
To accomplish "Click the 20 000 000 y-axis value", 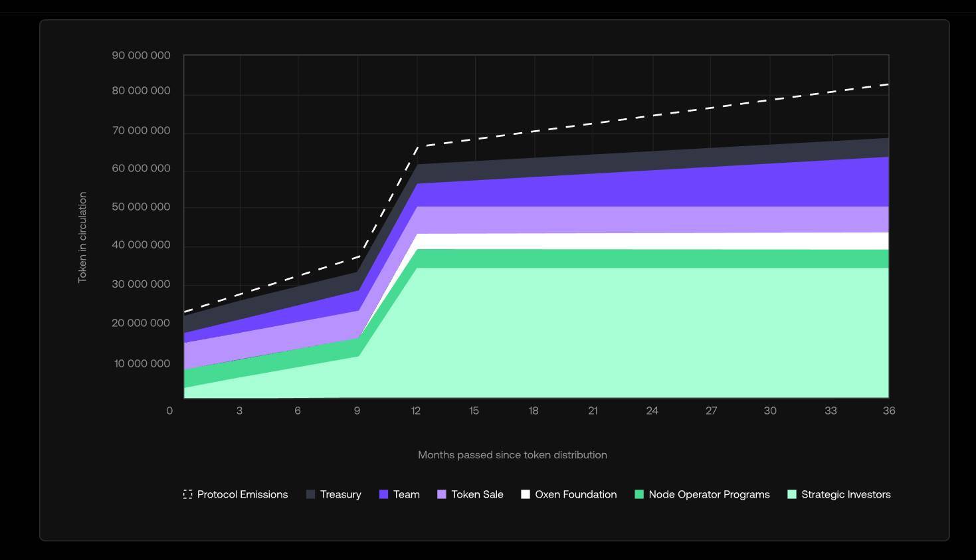I will click(142, 323).
